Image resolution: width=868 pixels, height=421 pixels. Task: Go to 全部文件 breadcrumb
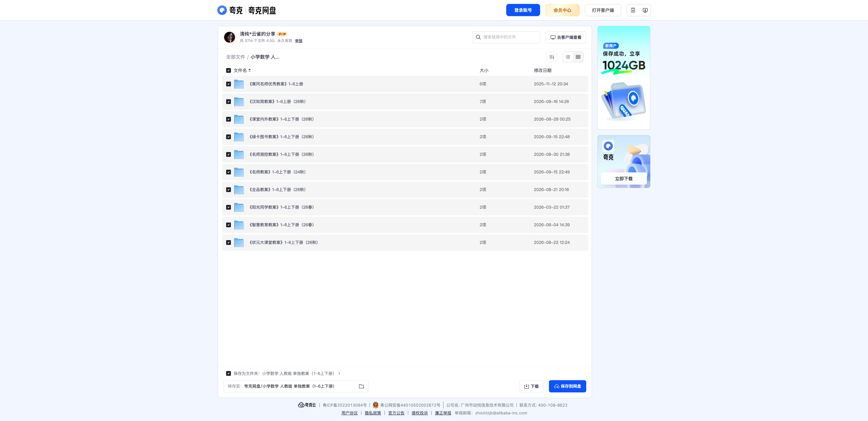[x=235, y=57]
